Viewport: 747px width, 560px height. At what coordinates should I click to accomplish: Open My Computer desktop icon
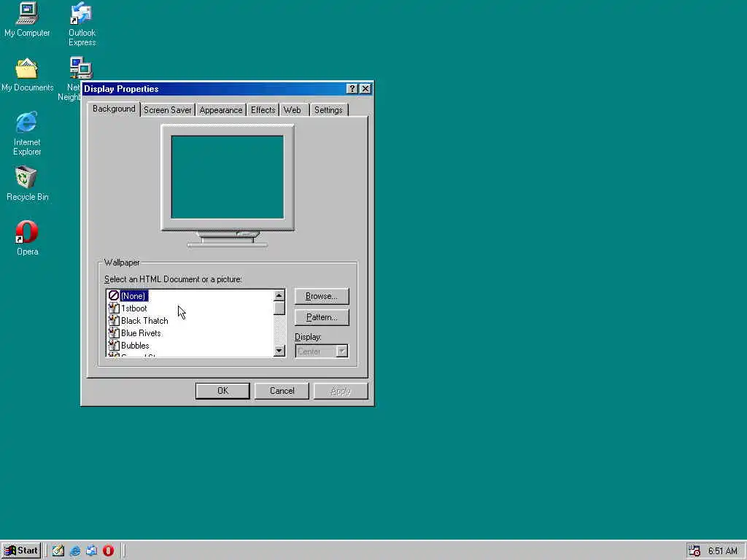27,20
